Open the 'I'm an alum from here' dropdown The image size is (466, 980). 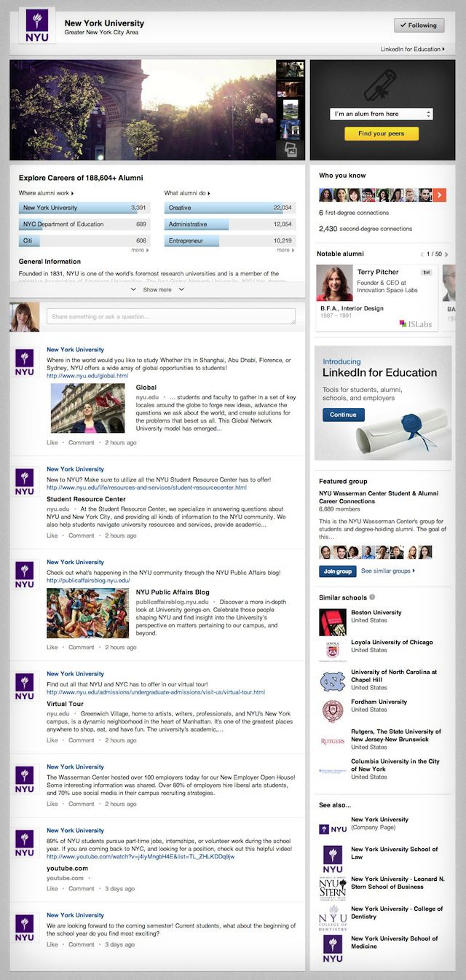382,114
